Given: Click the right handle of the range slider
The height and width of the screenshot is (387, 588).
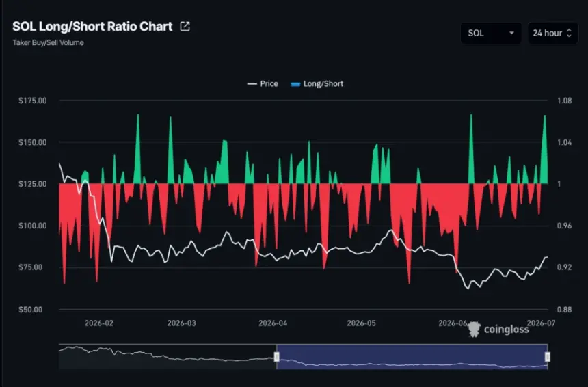Looking at the screenshot, I should 548,357.
